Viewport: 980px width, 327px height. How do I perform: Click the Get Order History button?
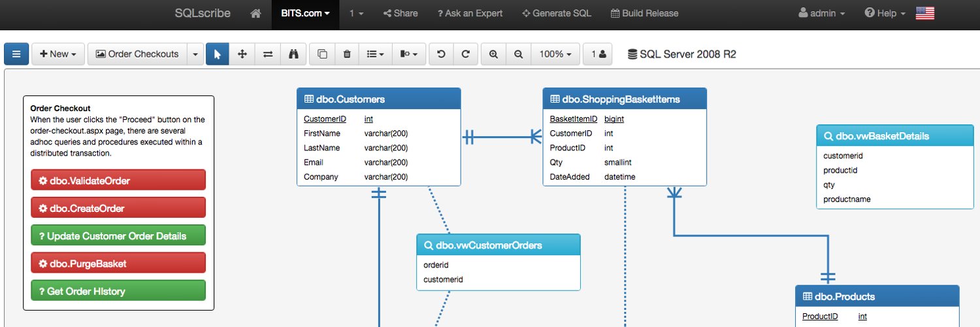pos(118,291)
